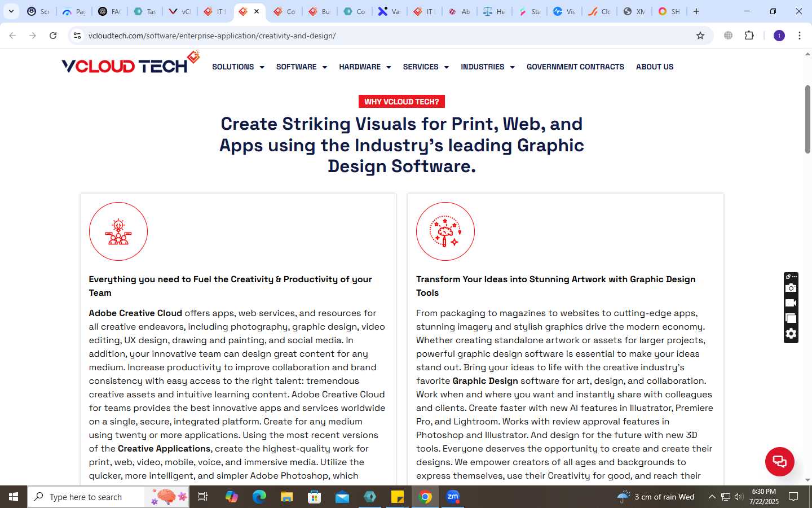Open the Chrome profile avatar
812x508 pixels.
(x=779, y=36)
